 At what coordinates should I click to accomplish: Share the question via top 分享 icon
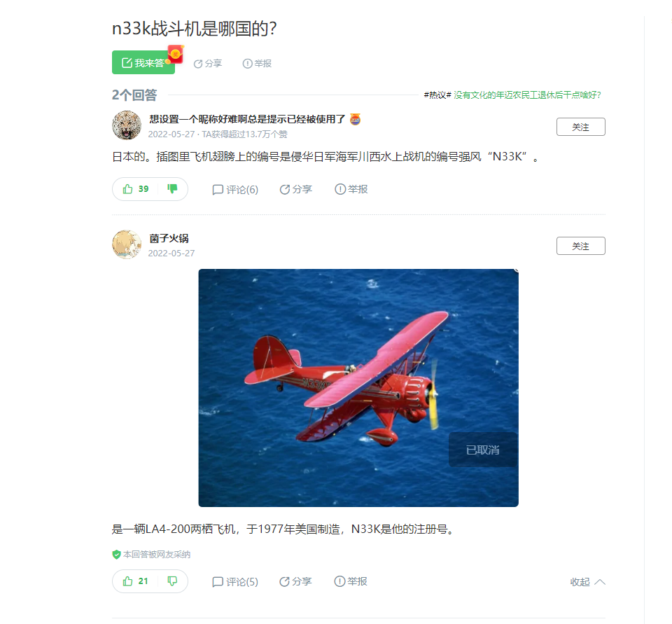tap(208, 64)
